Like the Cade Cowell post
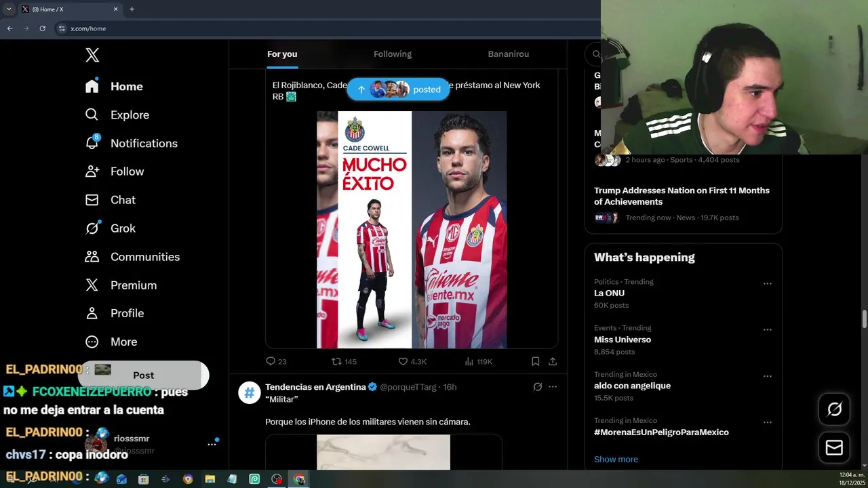Screen dimensions: 868x488 click(412, 361)
